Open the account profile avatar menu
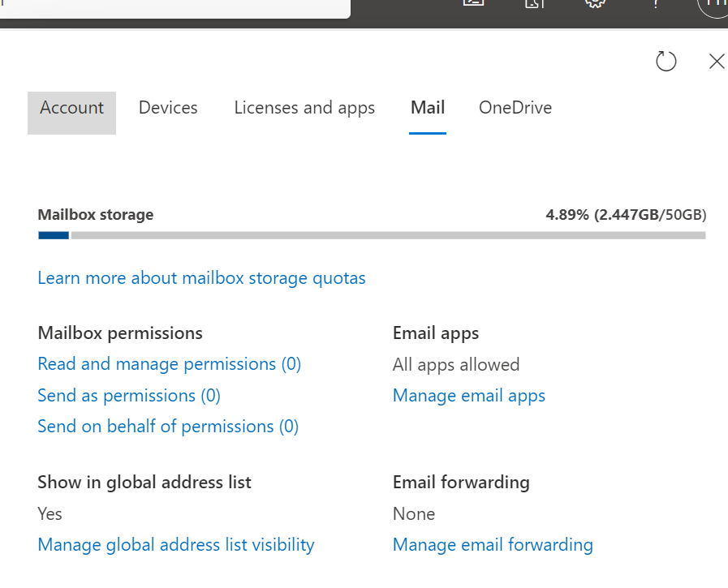728x588 pixels. click(x=713, y=5)
